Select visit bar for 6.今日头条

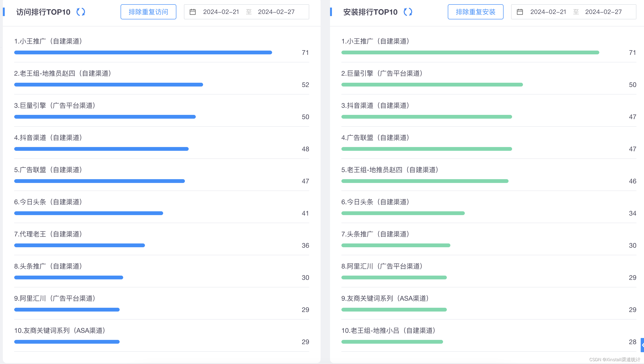coord(88,213)
